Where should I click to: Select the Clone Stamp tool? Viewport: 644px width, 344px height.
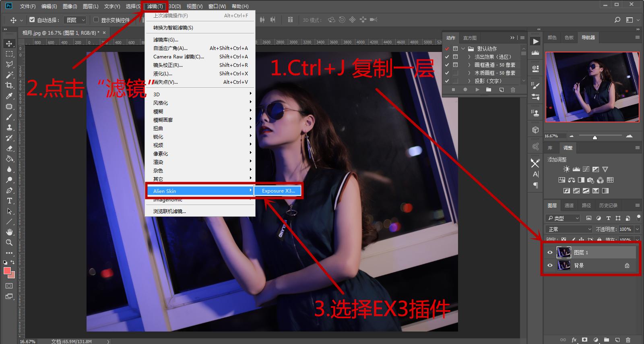9,127
